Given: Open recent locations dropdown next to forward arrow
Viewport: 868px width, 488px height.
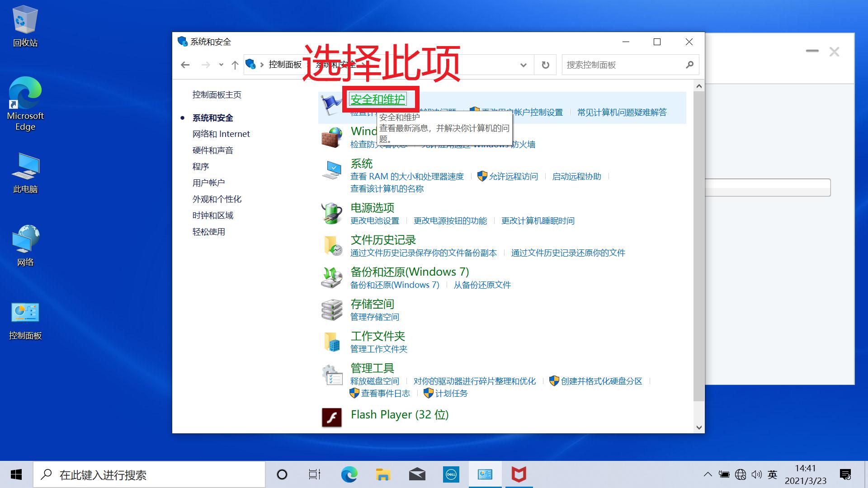Looking at the screenshot, I should click(x=221, y=65).
